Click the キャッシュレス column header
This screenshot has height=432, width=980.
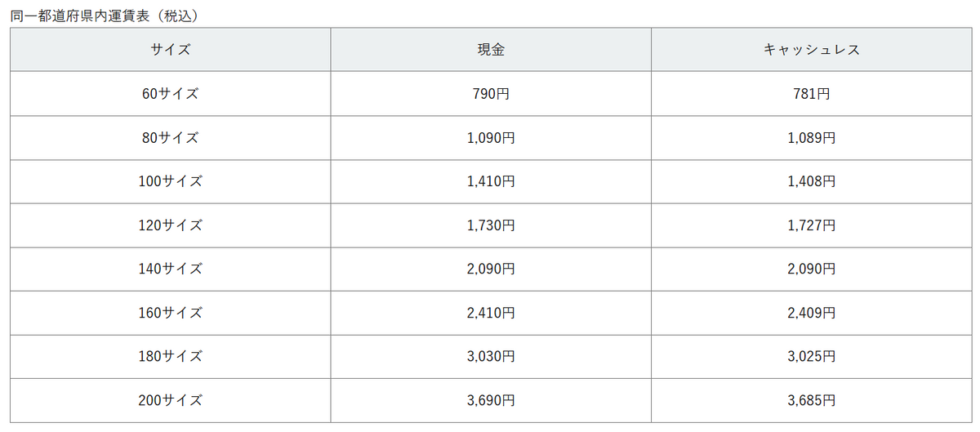tap(811, 50)
